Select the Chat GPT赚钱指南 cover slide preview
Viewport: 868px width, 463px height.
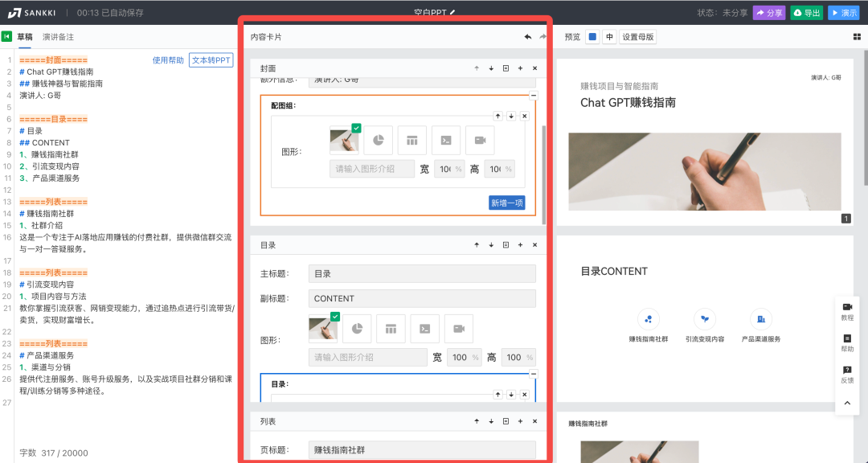(705, 142)
